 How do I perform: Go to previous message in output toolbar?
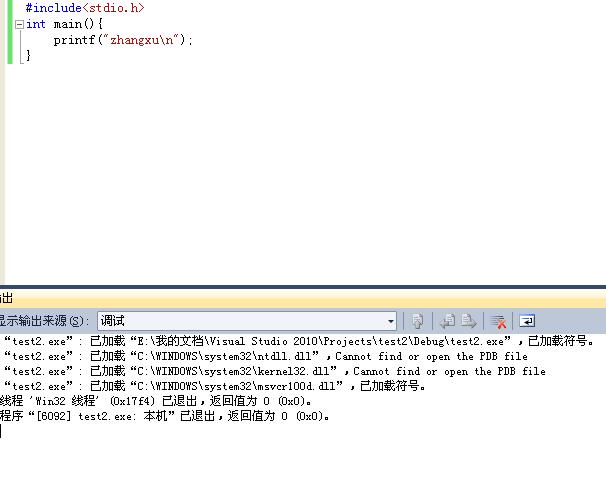[x=448, y=321]
